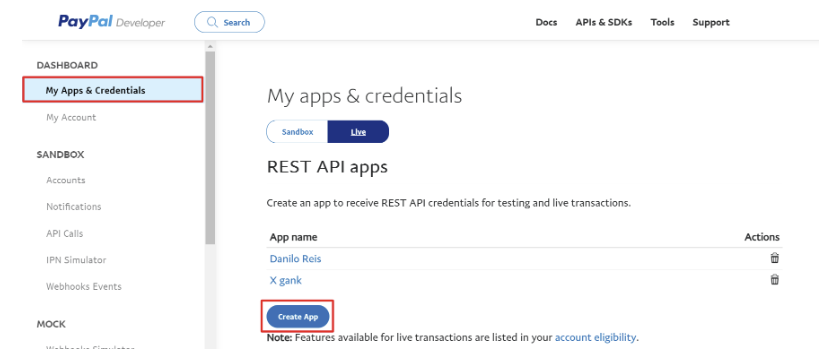Open the Tools menu
The image size is (823, 361).
pyautogui.click(x=662, y=22)
